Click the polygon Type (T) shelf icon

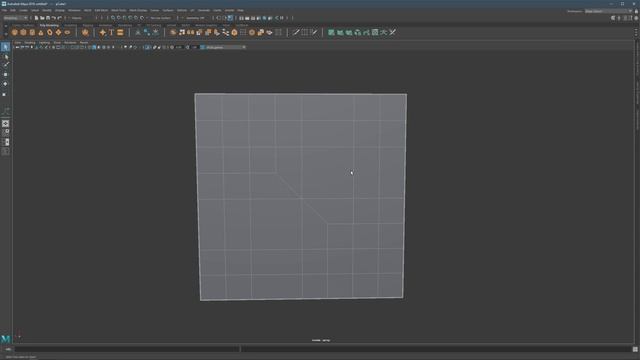pyautogui.click(x=111, y=32)
